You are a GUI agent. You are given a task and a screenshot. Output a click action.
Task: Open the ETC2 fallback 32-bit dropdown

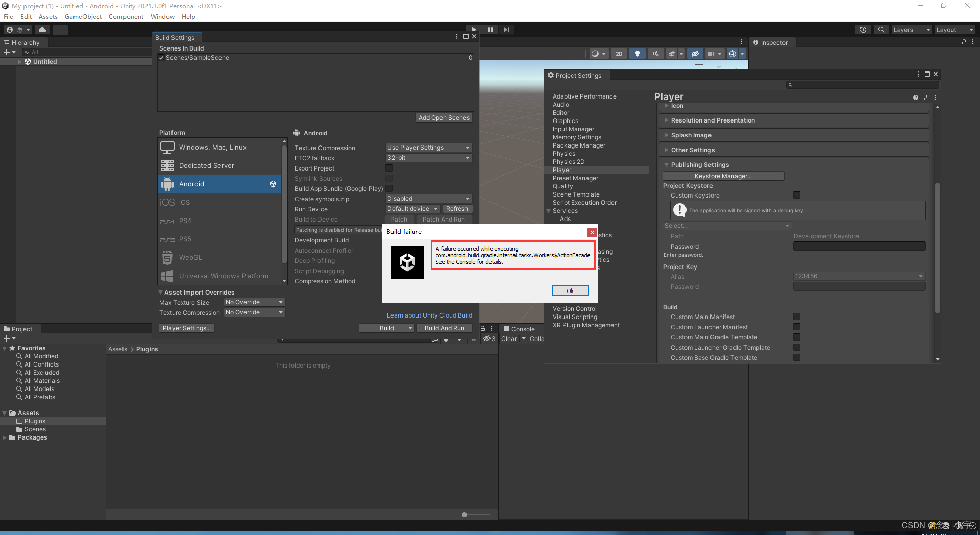429,158
